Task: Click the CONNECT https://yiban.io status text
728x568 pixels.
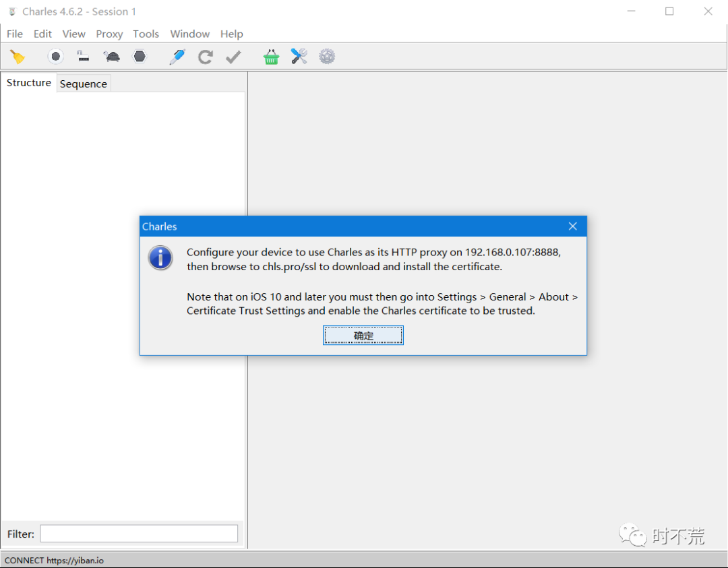Action: tap(55, 560)
